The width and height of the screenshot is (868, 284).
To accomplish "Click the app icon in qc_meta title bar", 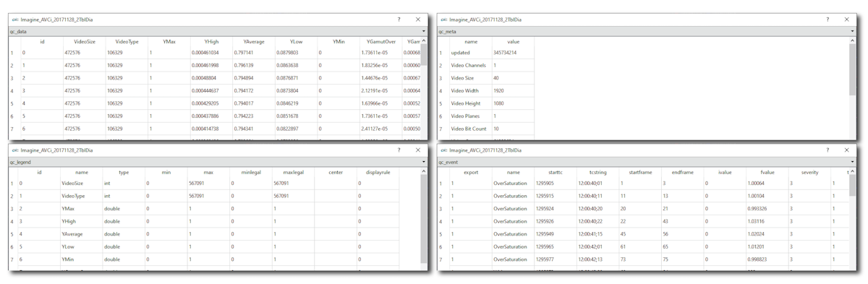I will 443,20.
